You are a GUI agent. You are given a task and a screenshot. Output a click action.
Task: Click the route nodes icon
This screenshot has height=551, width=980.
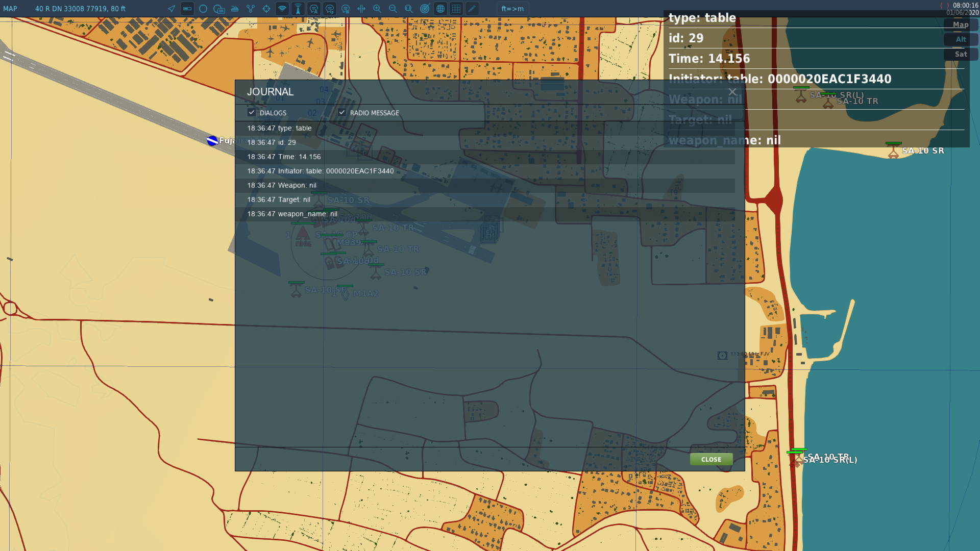click(251, 9)
